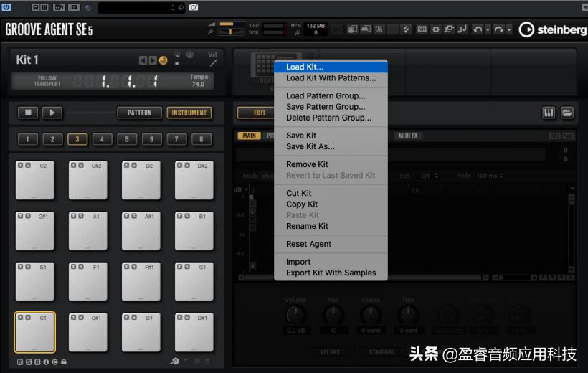Choose Export Kit With Samples
The image size is (588, 373).
(x=331, y=273)
